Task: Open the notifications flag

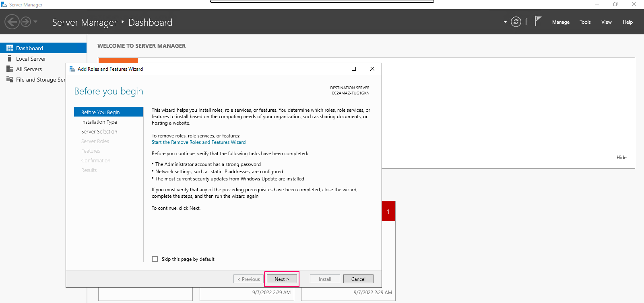Action: tap(538, 21)
